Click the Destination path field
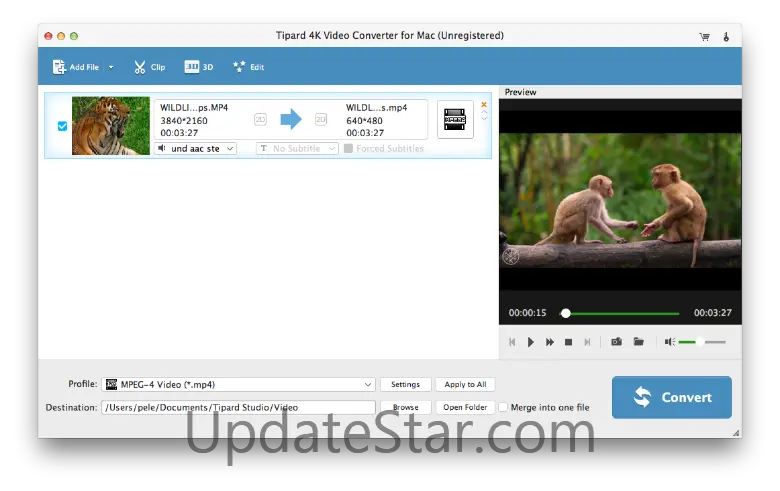The height and width of the screenshot is (491, 780). [238, 407]
